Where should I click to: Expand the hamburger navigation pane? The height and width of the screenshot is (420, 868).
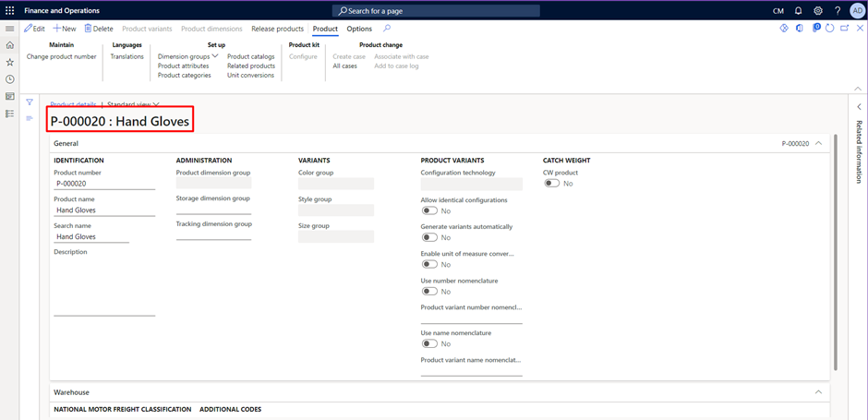[9, 29]
